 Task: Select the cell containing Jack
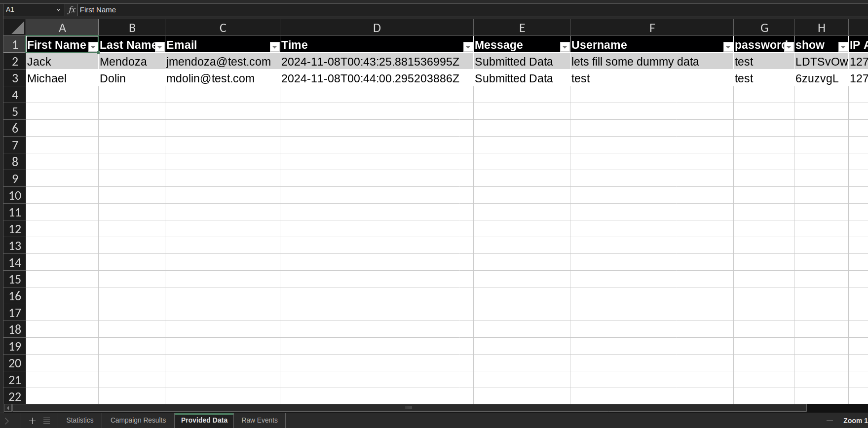(62, 62)
